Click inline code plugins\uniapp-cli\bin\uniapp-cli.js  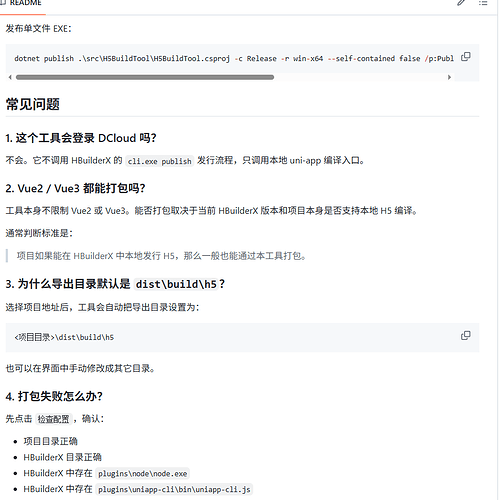(x=174, y=490)
